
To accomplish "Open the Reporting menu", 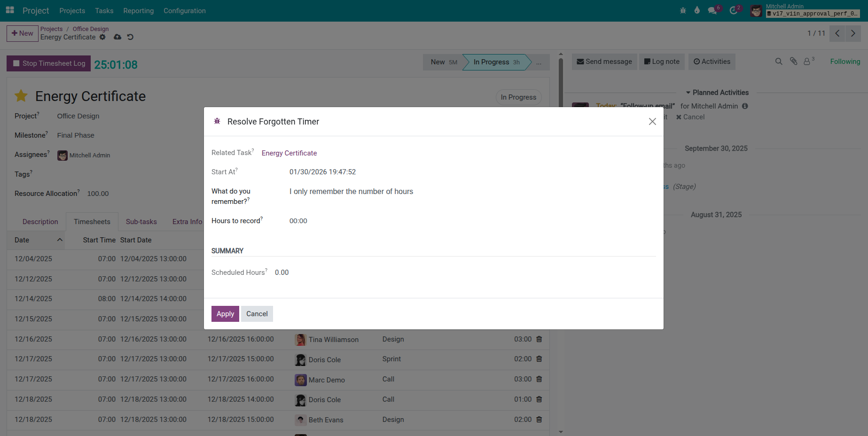I will (138, 10).
